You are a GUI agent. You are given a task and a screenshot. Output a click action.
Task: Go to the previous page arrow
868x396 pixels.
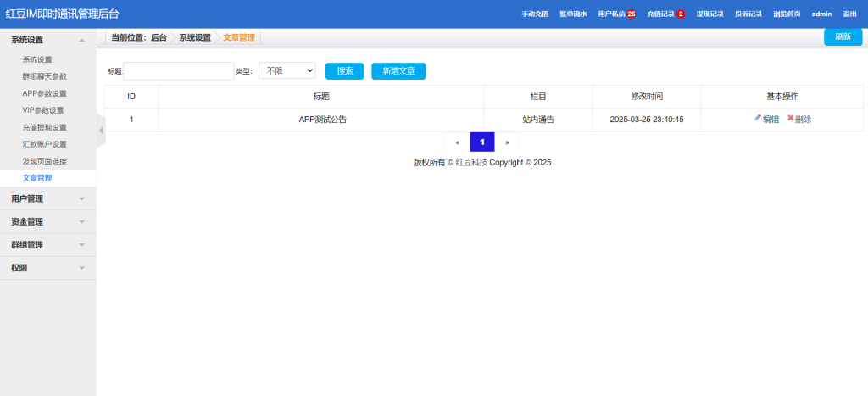click(458, 142)
